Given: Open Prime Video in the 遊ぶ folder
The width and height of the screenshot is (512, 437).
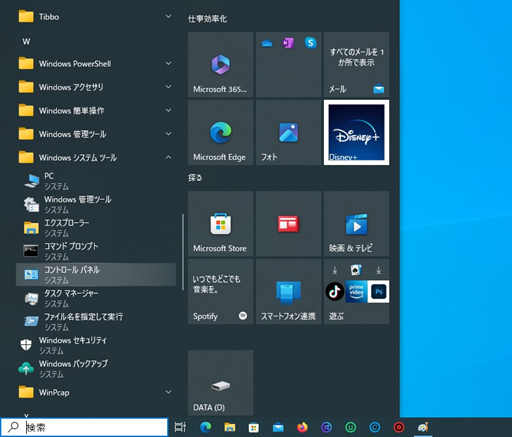Looking at the screenshot, I should pyautogui.click(x=356, y=292).
